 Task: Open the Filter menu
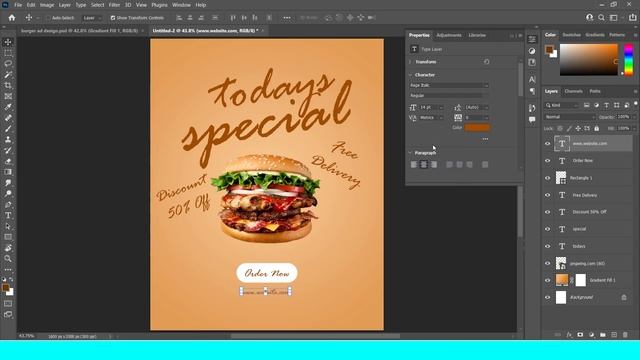[x=114, y=5]
